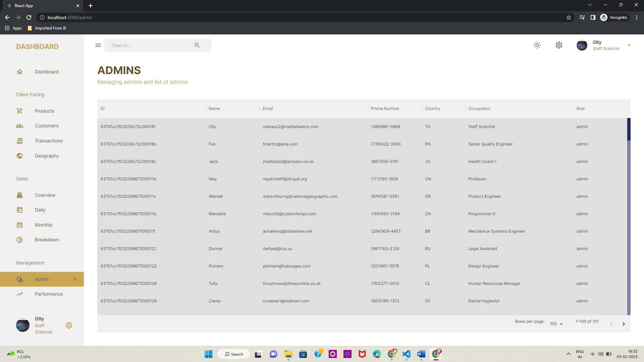Toggle light mode with the sun icon
The image size is (644, 362).
point(537,45)
